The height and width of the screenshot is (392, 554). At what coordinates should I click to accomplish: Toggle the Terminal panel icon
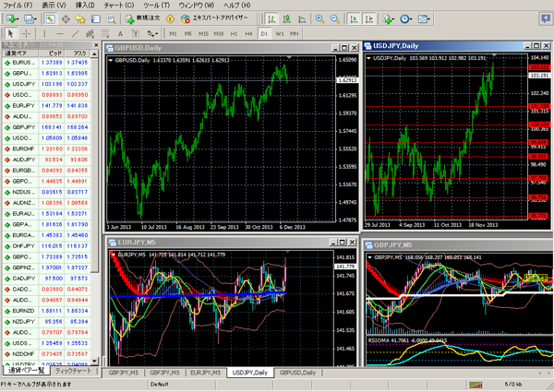96,18
